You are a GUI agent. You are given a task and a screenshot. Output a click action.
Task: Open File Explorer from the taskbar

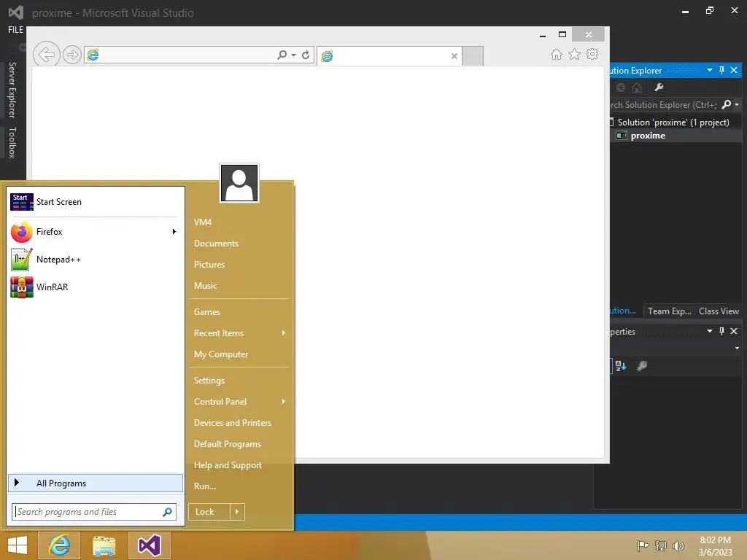104,545
